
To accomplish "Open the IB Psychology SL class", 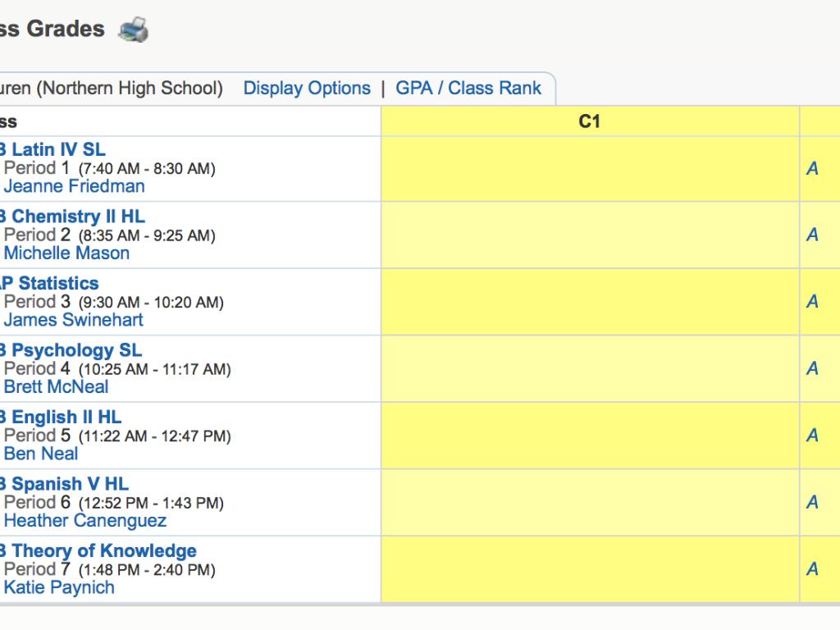I will point(71,351).
